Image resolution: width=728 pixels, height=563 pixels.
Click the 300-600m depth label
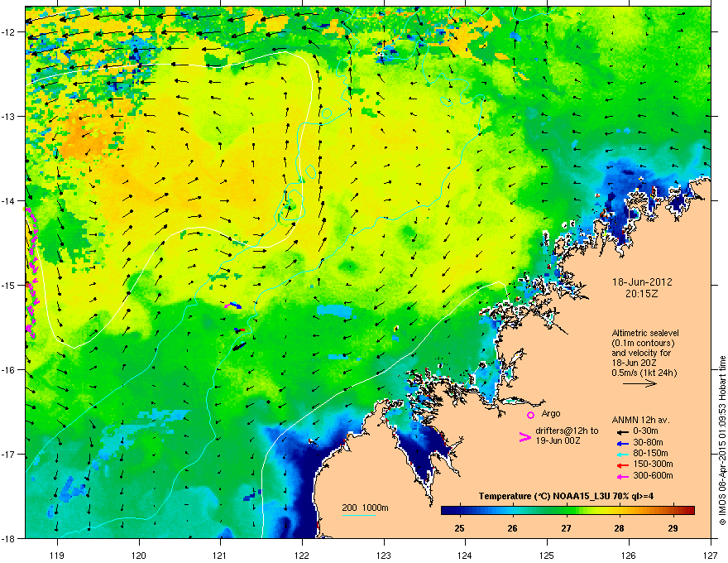(x=653, y=475)
